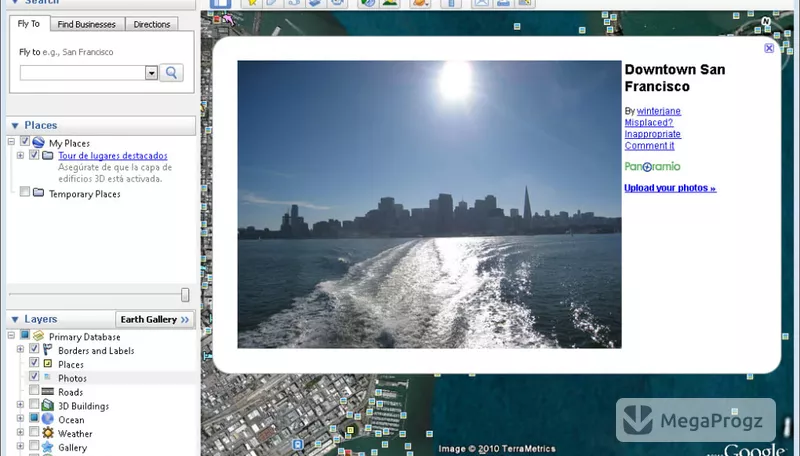This screenshot has width=800, height=456.
Task: Disable the Borders and Labels layer checkbox
Action: (x=34, y=348)
